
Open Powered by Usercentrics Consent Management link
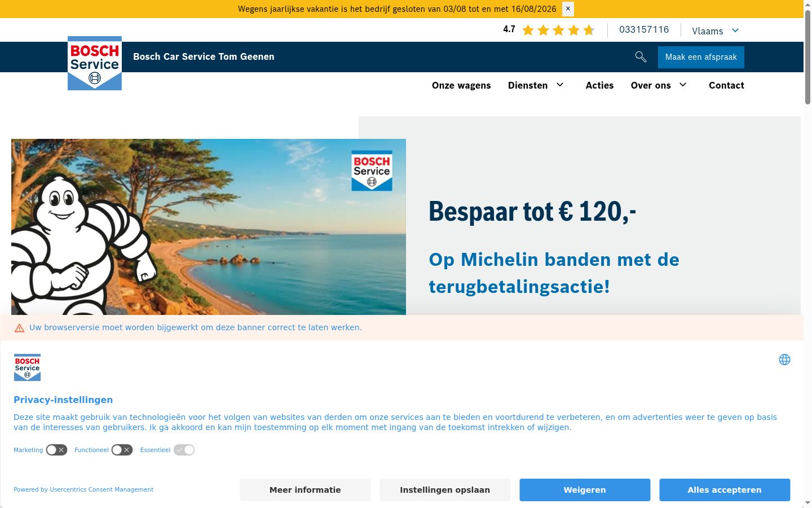pyautogui.click(x=83, y=489)
